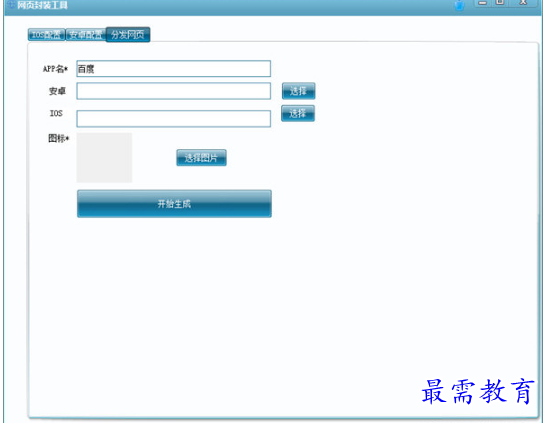Click the gray 图标 preview placeholder
The height and width of the screenshot is (423, 543).
coord(104,158)
